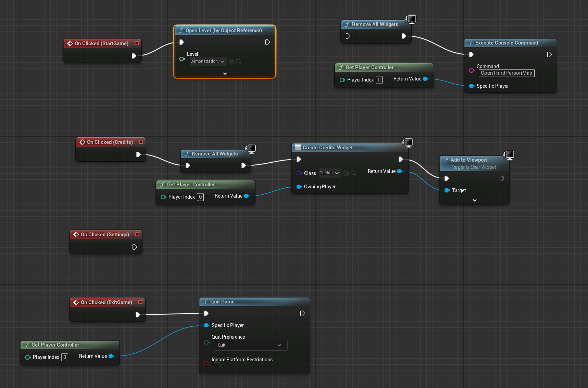The width and height of the screenshot is (588, 388).
Task: Expand the Open Level node's advanced pins
Action: 225,74
